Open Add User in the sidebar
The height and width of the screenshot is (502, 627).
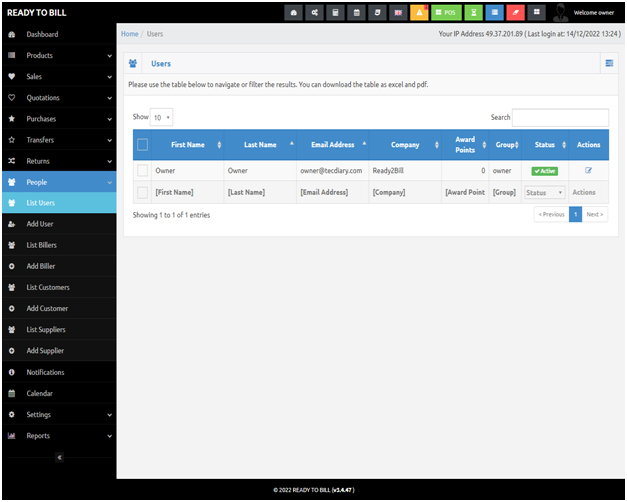tap(59, 224)
